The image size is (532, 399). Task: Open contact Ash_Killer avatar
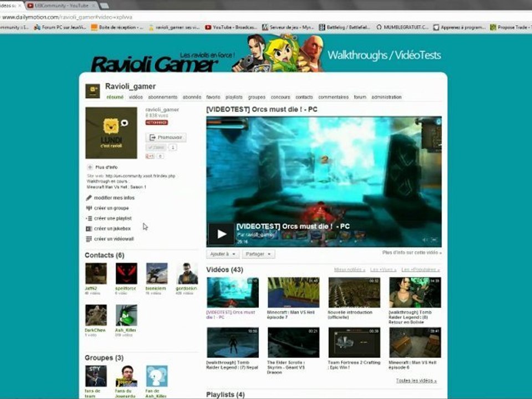pyautogui.click(x=126, y=315)
